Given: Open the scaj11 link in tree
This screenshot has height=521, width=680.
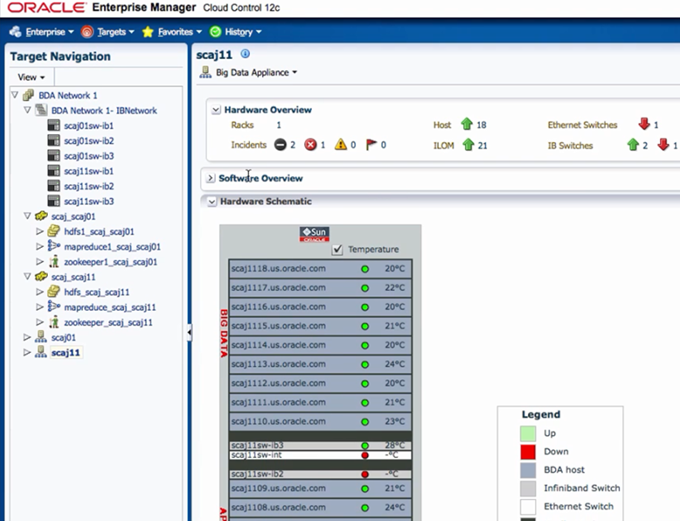Looking at the screenshot, I should tap(65, 353).
